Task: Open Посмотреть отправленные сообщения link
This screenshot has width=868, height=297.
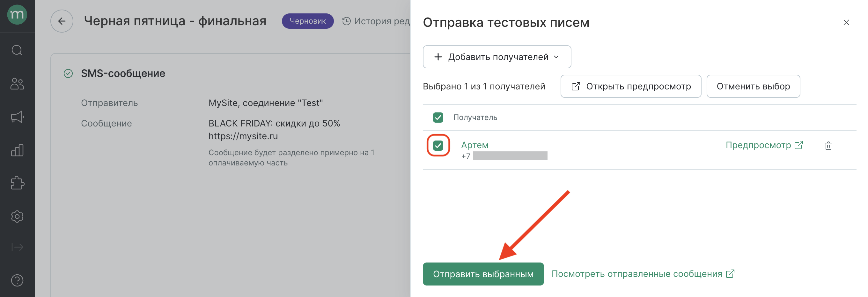Action: 643,274
